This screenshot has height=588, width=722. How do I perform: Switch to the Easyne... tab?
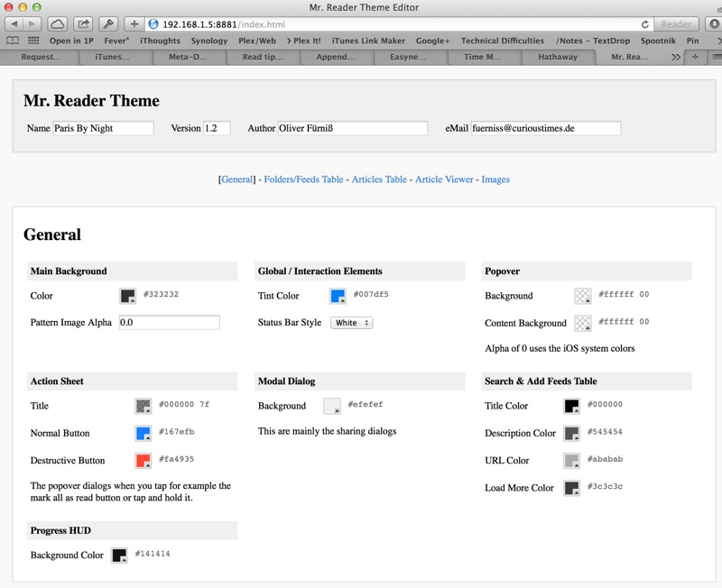tap(408, 57)
